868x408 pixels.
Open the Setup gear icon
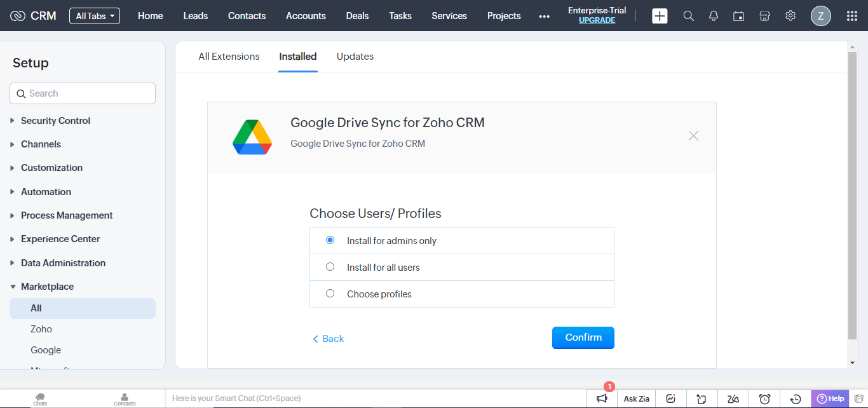click(790, 16)
